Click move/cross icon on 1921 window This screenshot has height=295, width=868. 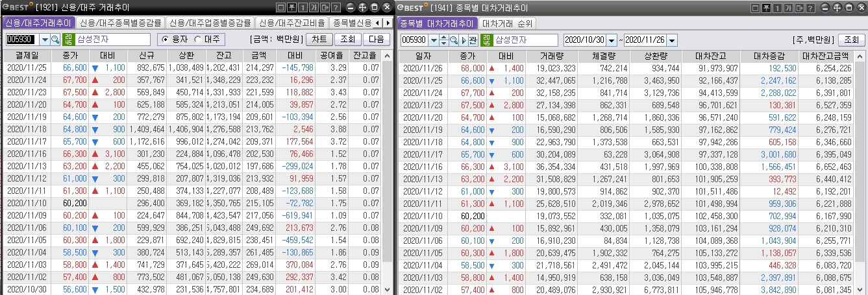point(362,8)
